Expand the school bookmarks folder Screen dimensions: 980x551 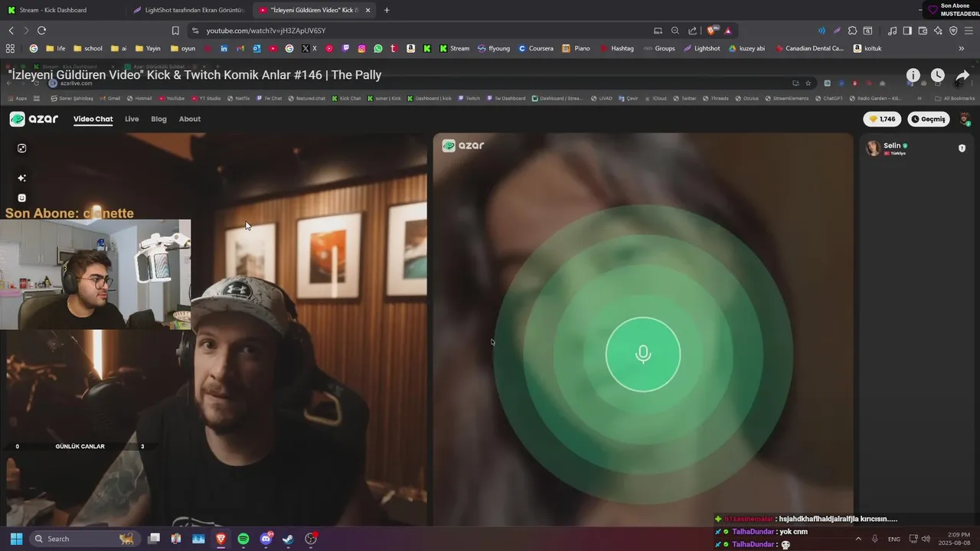(87, 48)
